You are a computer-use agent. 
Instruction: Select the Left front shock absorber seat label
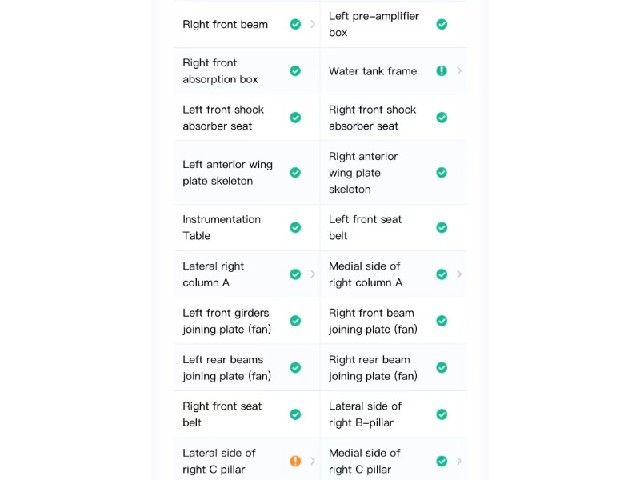[x=223, y=118]
